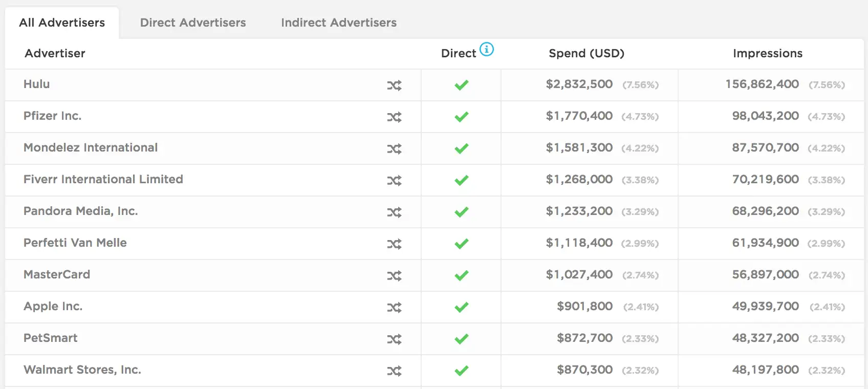Click the 98,043,200 impressions value
868x389 pixels.
766,116
